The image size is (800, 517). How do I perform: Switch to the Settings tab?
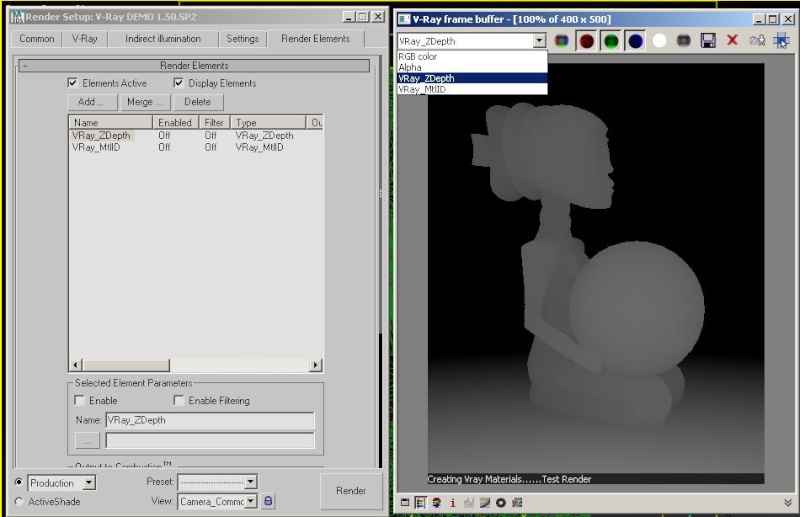pos(242,39)
